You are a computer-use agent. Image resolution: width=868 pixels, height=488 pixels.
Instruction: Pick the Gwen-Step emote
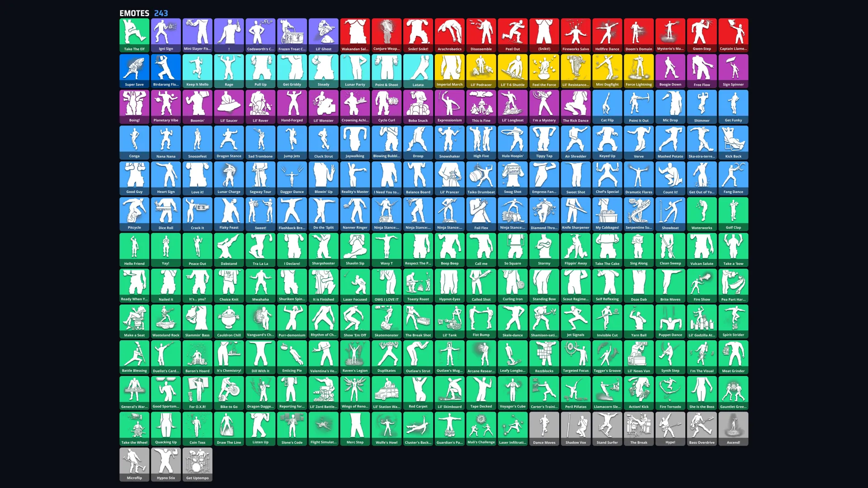click(x=702, y=35)
